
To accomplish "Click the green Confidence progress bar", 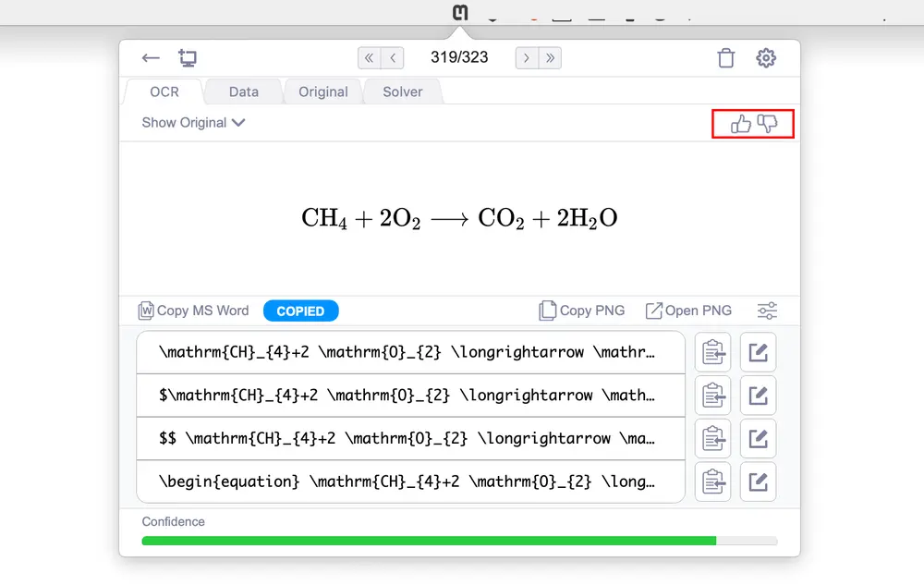I will (x=459, y=541).
